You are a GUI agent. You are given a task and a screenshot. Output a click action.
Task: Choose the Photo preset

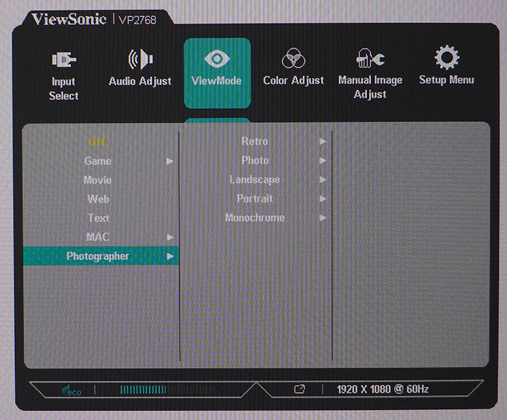(255, 160)
